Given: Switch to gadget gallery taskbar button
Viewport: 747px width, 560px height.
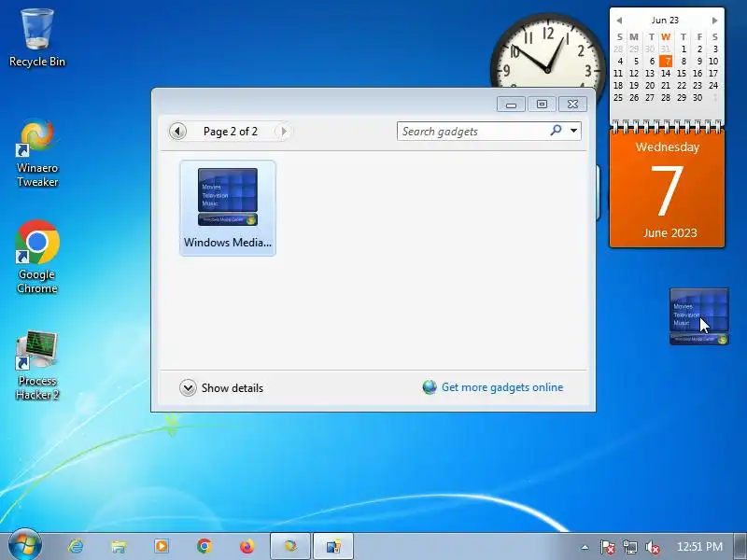Looking at the screenshot, I should (333, 546).
